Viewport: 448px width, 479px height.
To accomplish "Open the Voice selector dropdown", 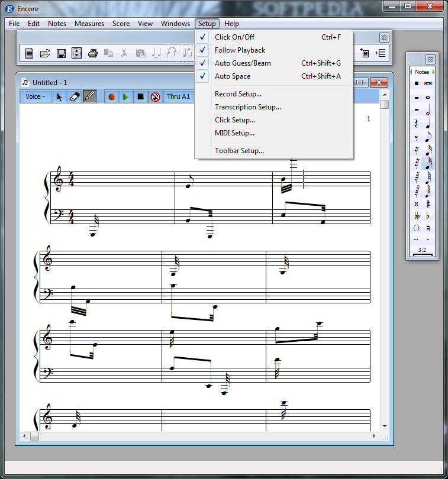I will pyautogui.click(x=36, y=96).
